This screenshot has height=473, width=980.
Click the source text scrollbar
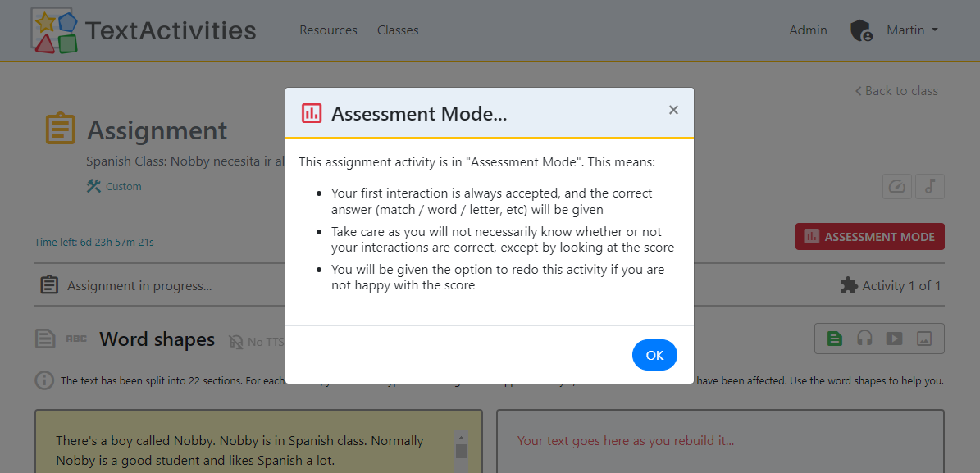pos(461,451)
